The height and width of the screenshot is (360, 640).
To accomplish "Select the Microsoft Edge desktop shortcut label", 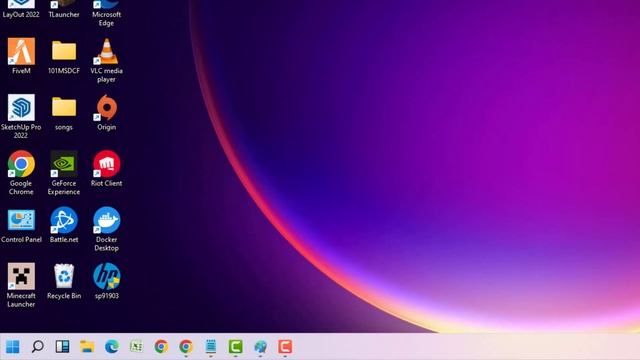I will [x=107, y=19].
